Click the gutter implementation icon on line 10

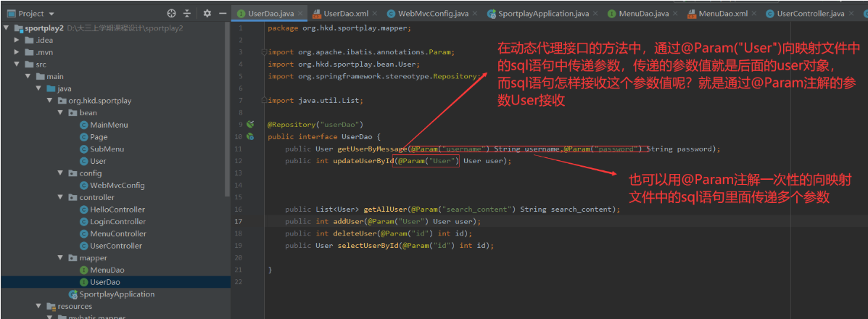(250, 136)
